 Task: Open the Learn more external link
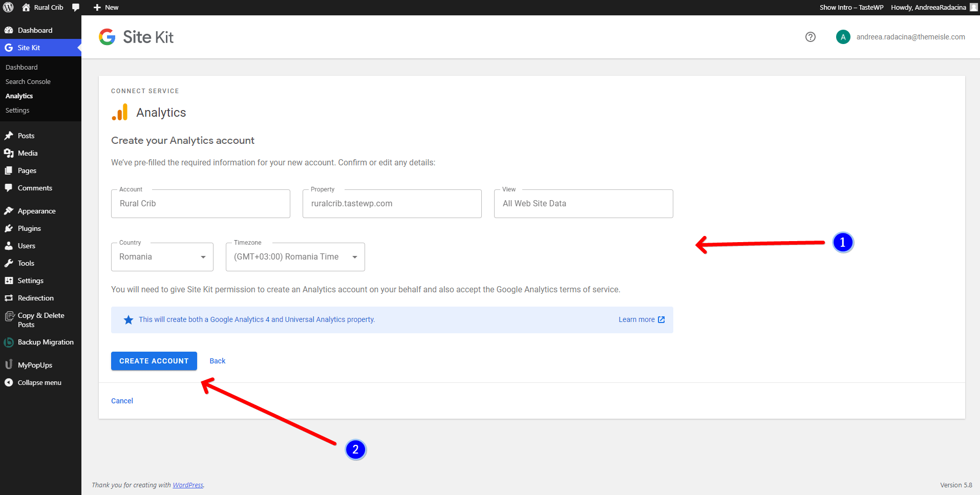point(641,319)
